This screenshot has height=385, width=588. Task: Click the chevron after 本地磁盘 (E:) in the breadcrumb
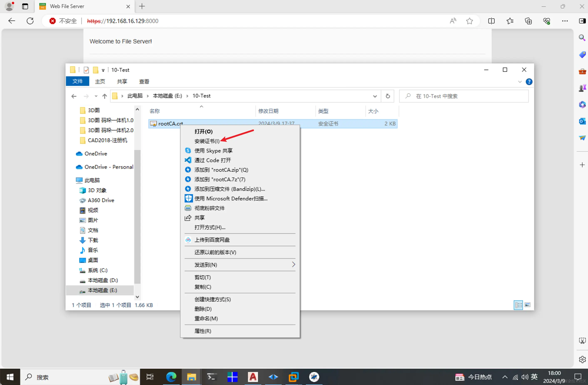187,96
